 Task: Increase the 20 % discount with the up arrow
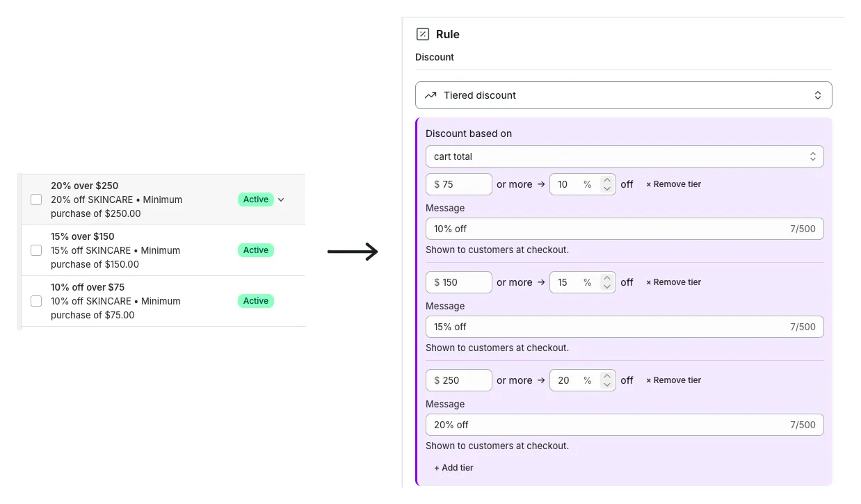(x=607, y=375)
